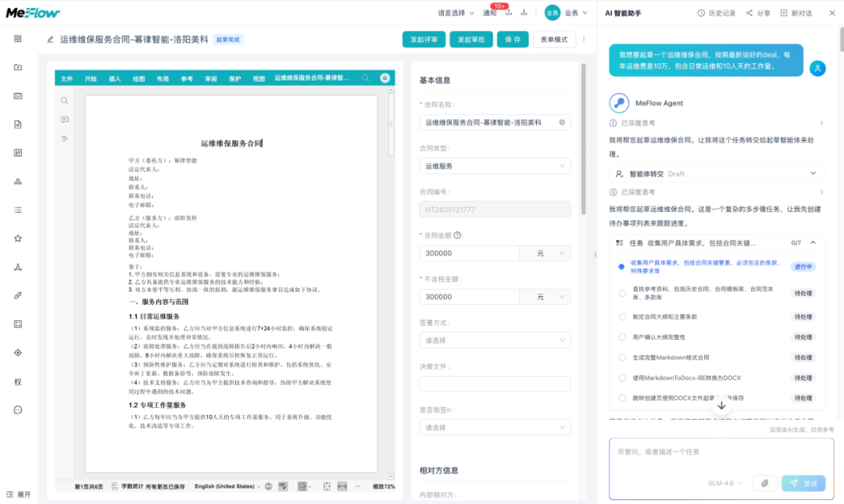Screen dimensions: 844x504
Task: Open the 签署方式 dropdown
Action: coord(495,341)
